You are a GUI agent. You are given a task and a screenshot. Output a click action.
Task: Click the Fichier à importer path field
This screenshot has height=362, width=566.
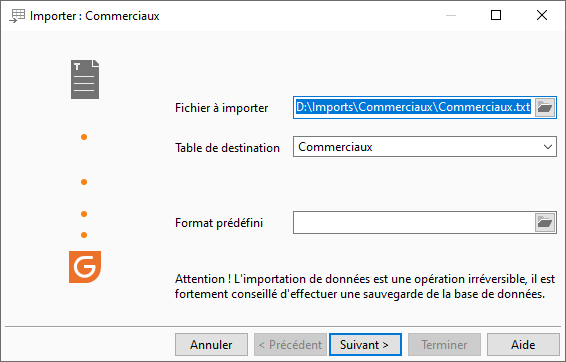pyautogui.click(x=414, y=107)
